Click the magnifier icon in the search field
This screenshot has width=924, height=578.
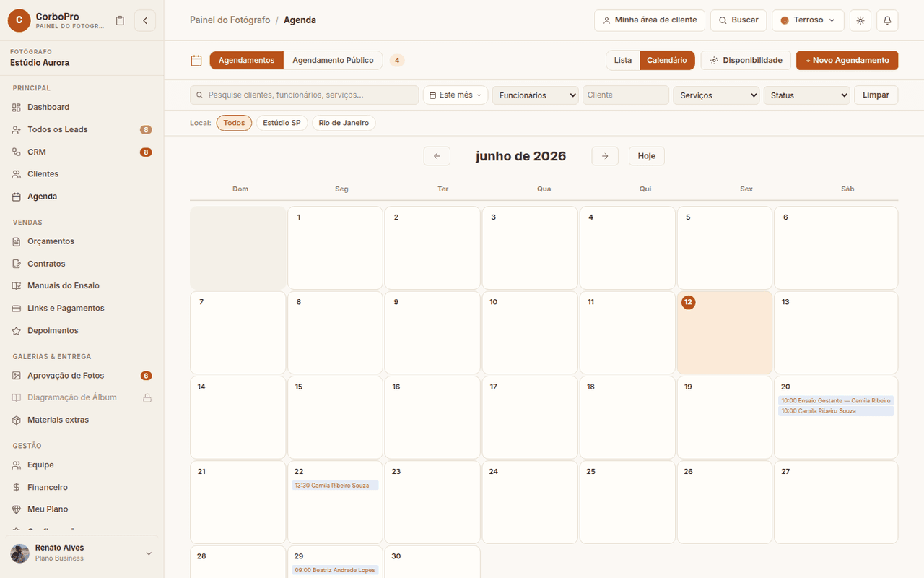coord(199,95)
